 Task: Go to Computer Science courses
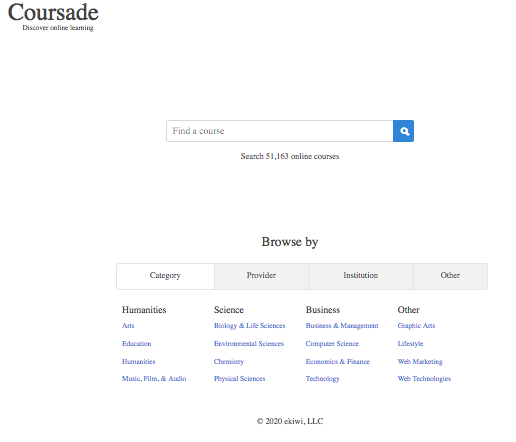point(332,344)
